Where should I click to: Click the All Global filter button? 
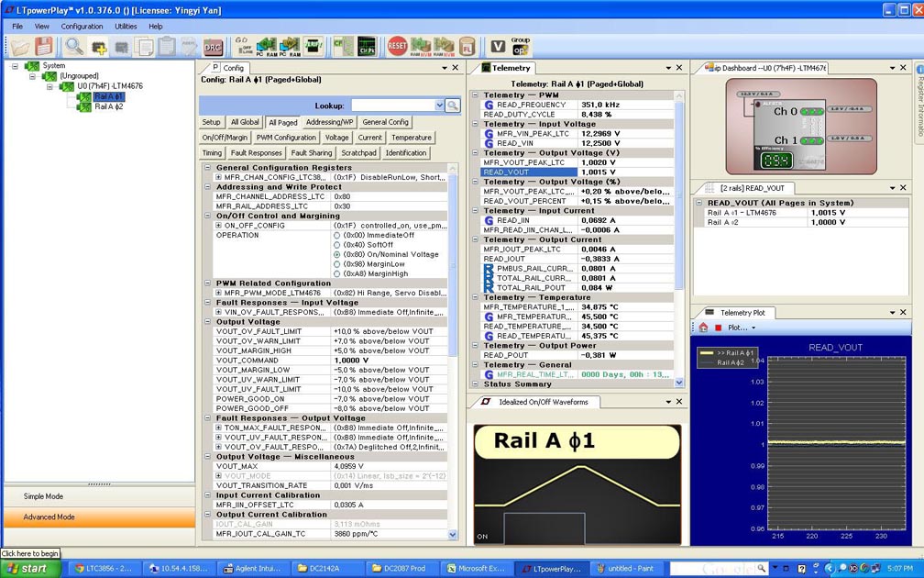coord(245,122)
